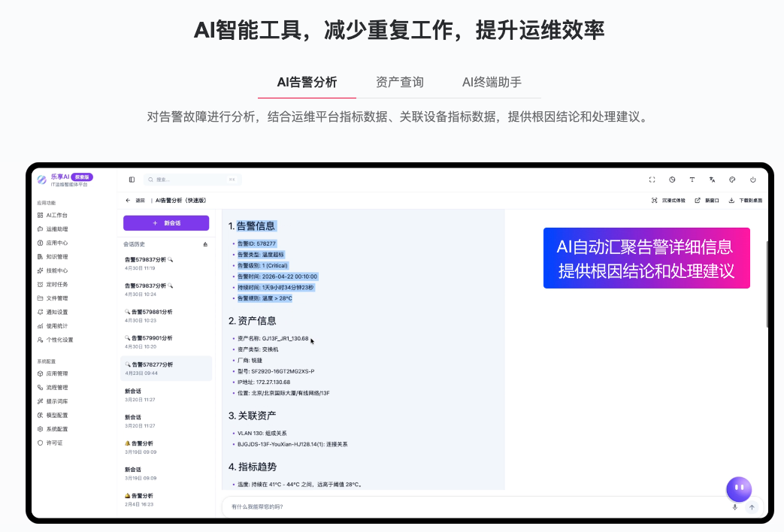
Task: Open 许可证 sidebar item
Action: click(50, 443)
